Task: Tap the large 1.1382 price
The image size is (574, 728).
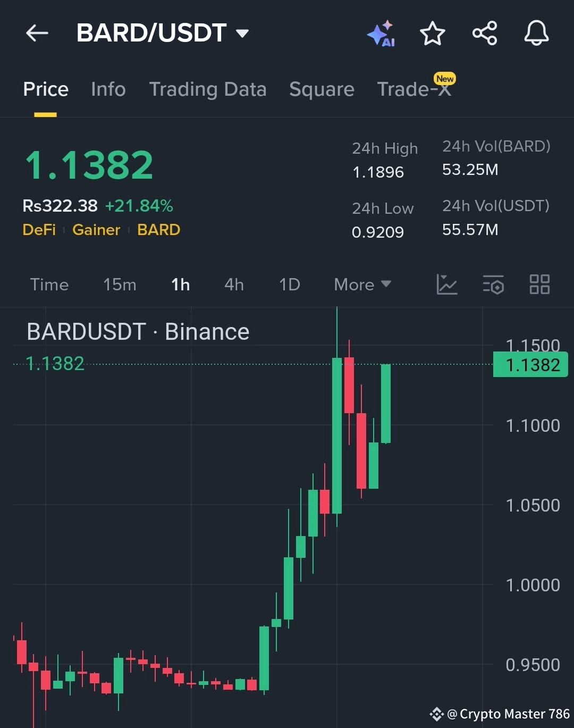Action: (89, 165)
